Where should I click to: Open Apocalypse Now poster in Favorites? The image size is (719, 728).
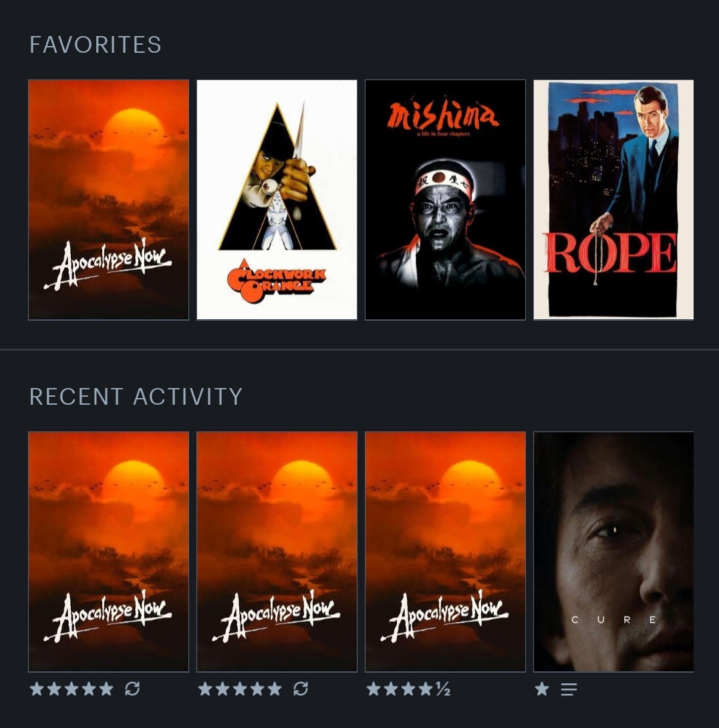click(x=109, y=200)
